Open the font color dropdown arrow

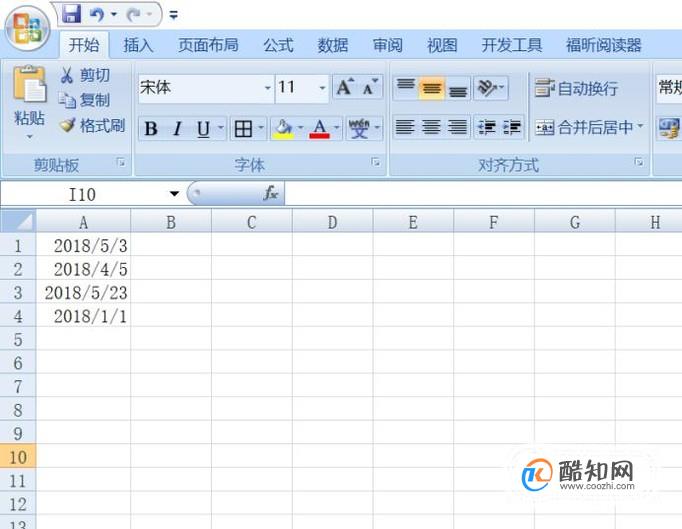click(x=337, y=127)
